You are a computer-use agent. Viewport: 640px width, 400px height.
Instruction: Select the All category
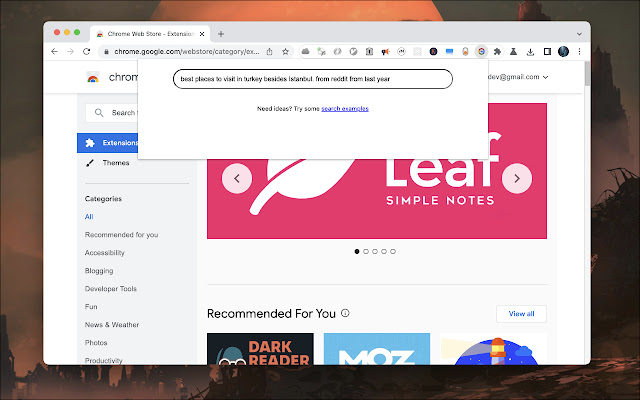(89, 217)
